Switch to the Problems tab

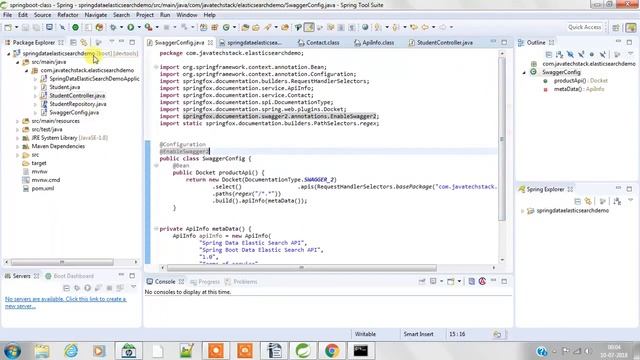pyautogui.click(x=241, y=282)
